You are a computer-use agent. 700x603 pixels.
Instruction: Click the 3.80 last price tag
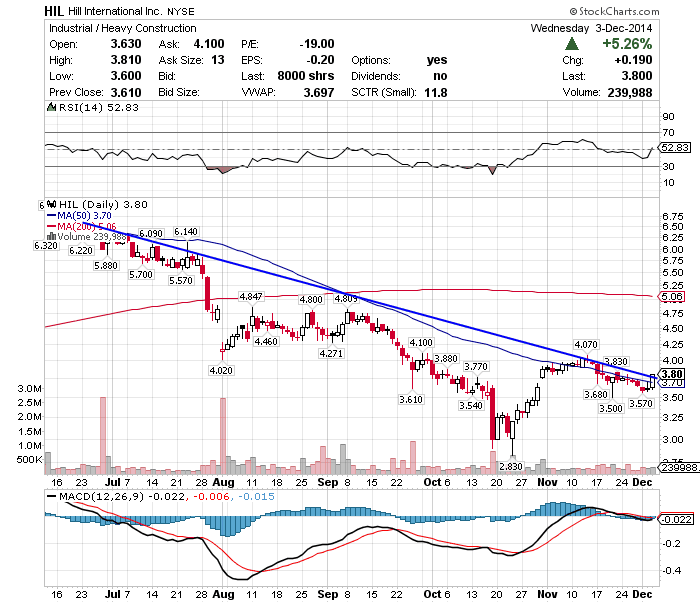672,374
